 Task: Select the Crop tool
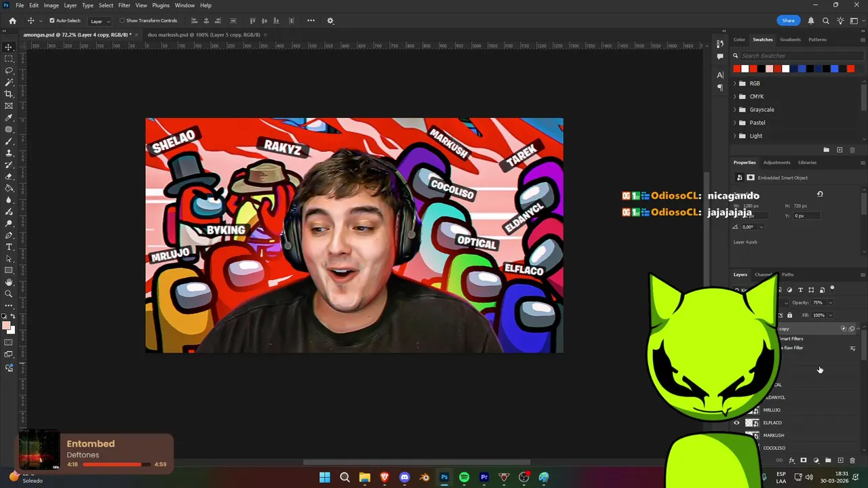click(x=9, y=94)
